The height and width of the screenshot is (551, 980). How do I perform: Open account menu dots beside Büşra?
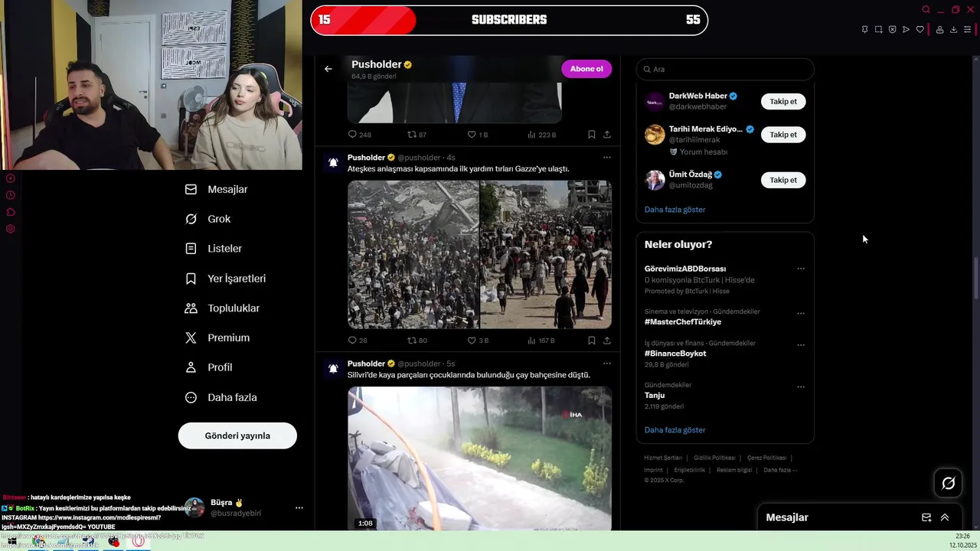299,507
